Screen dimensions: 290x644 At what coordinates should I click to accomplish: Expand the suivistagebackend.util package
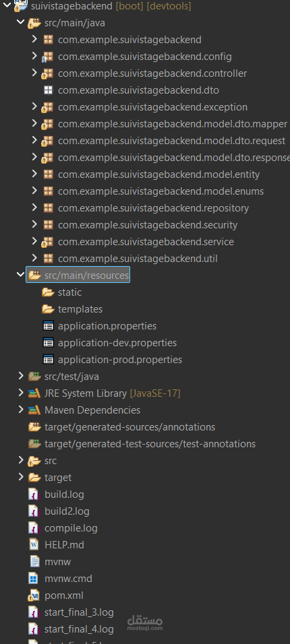(x=34, y=258)
